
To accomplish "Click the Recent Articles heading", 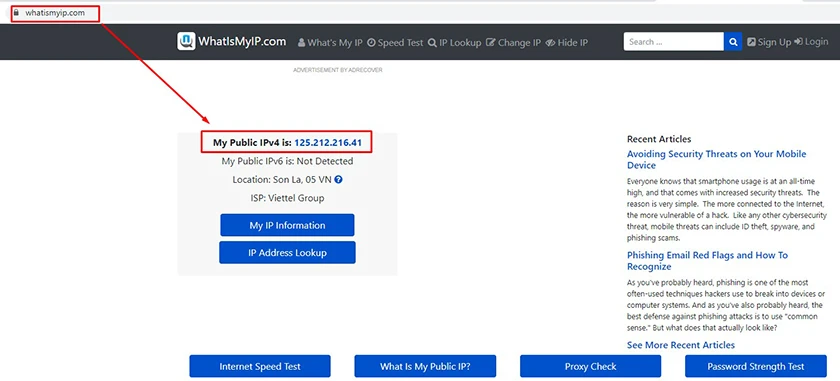I will click(x=659, y=139).
